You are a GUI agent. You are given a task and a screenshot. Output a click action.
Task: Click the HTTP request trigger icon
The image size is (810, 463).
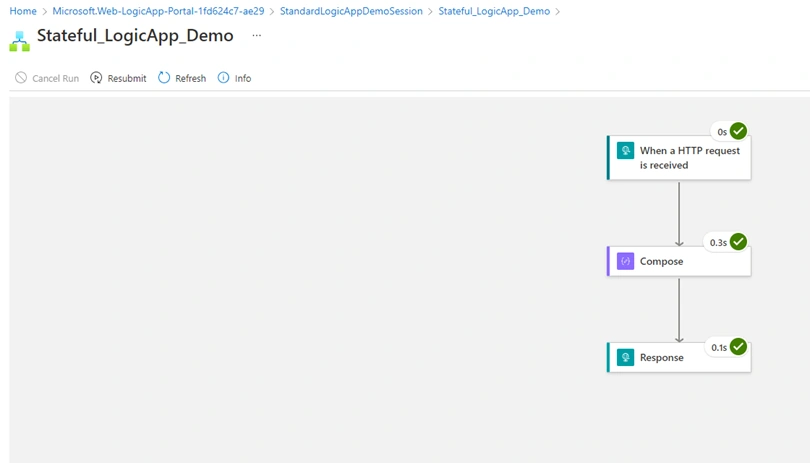[625, 150]
